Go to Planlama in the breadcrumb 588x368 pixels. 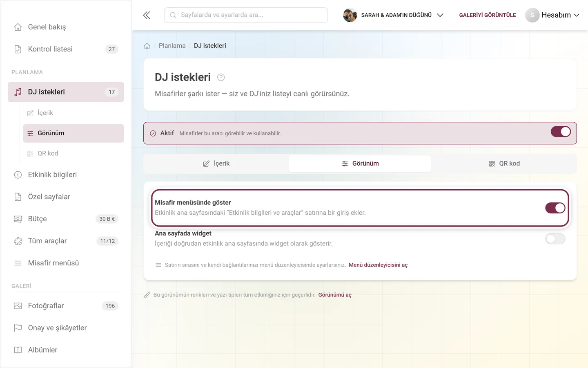click(x=172, y=46)
